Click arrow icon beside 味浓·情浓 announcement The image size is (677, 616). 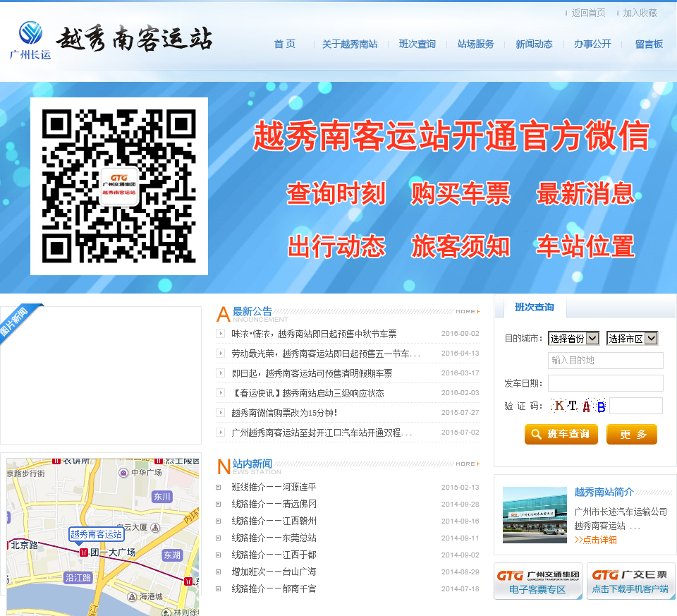[221, 334]
